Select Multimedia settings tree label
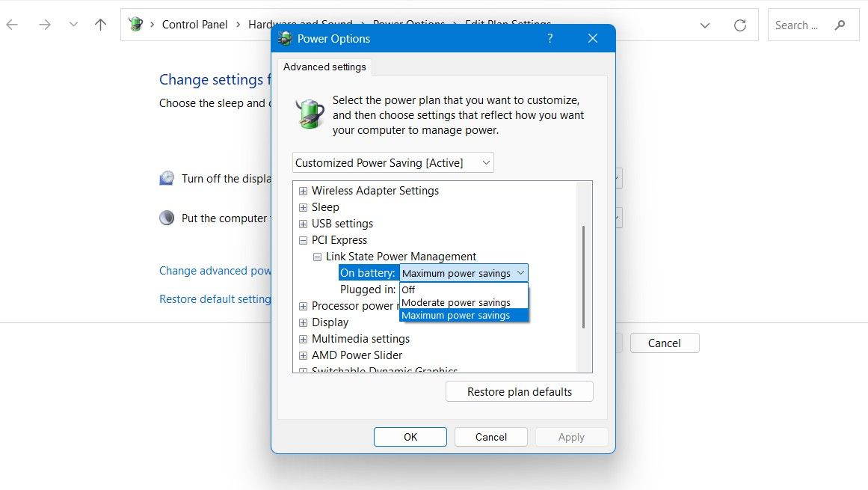 tap(360, 339)
